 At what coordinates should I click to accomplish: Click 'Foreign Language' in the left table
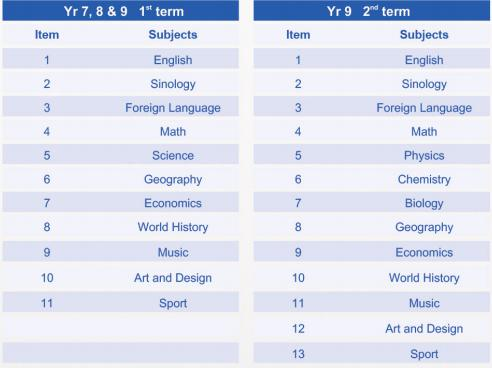coord(173,108)
